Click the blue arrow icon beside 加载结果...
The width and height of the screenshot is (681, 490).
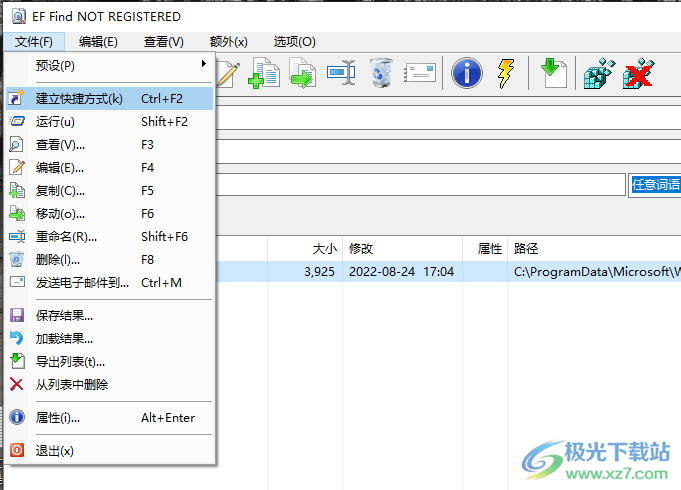pyautogui.click(x=17, y=338)
